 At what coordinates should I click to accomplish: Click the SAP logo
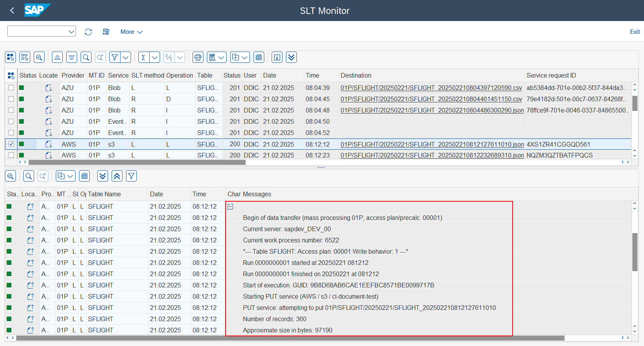[37, 10]
